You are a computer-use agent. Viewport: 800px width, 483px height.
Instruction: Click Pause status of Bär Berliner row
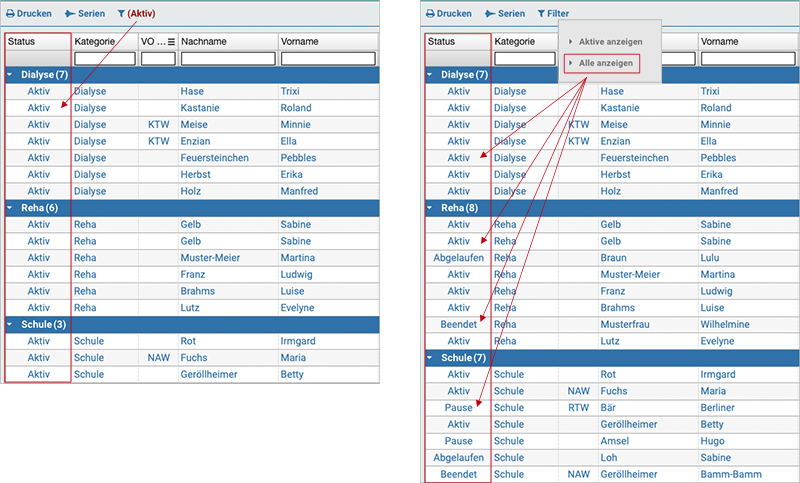coord(458,408)
